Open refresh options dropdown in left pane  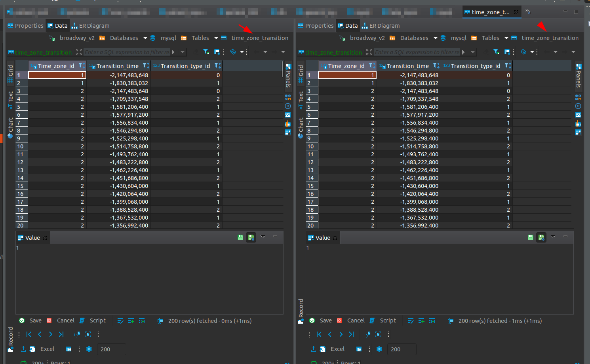(x=242, y=52)
